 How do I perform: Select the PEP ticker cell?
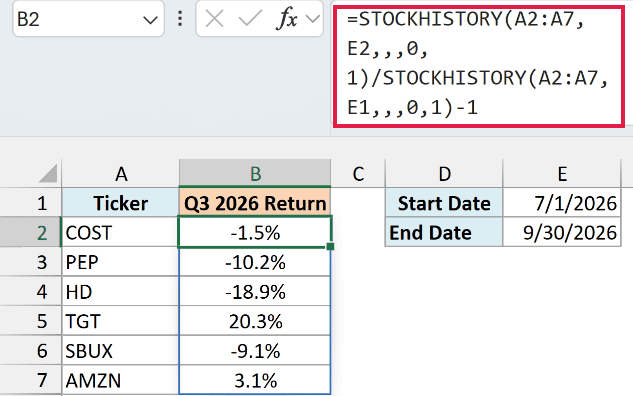click(120, 262)
